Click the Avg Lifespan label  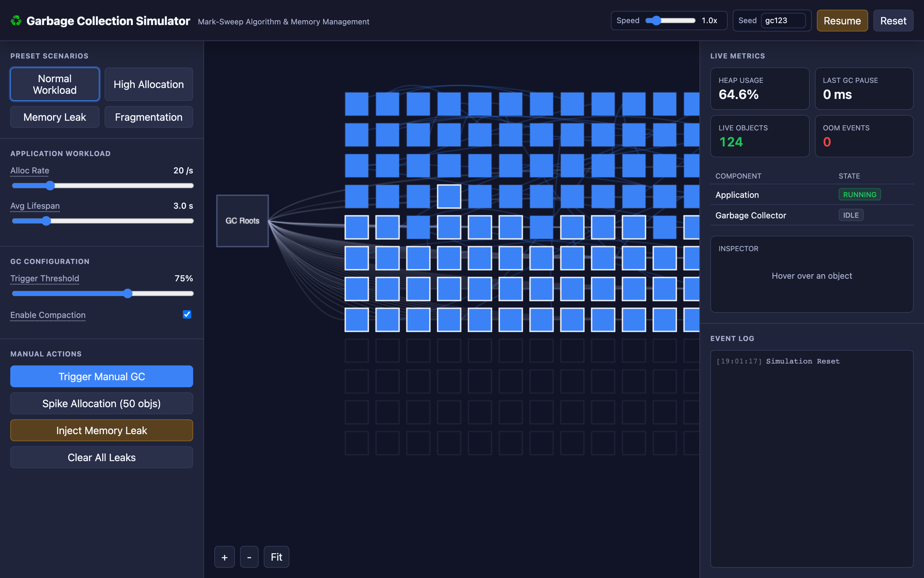[x=35, y=206]
